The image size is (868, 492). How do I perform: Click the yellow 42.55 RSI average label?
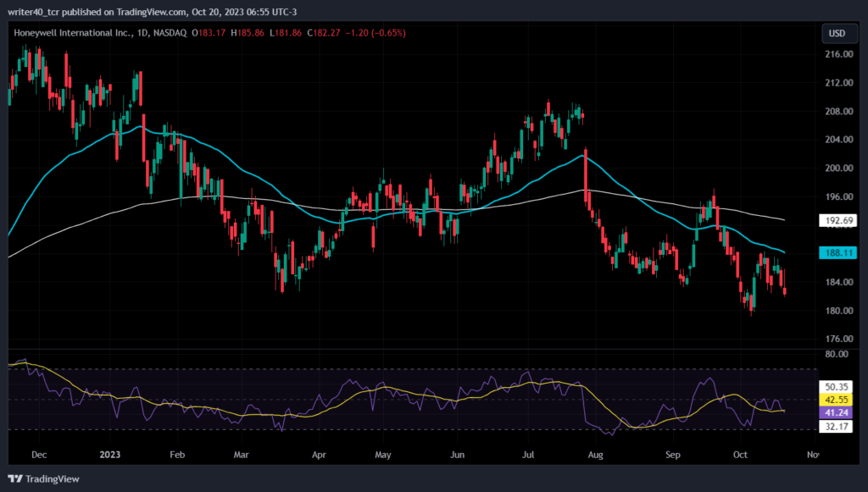pyautogui.click(x=835, y=400)
